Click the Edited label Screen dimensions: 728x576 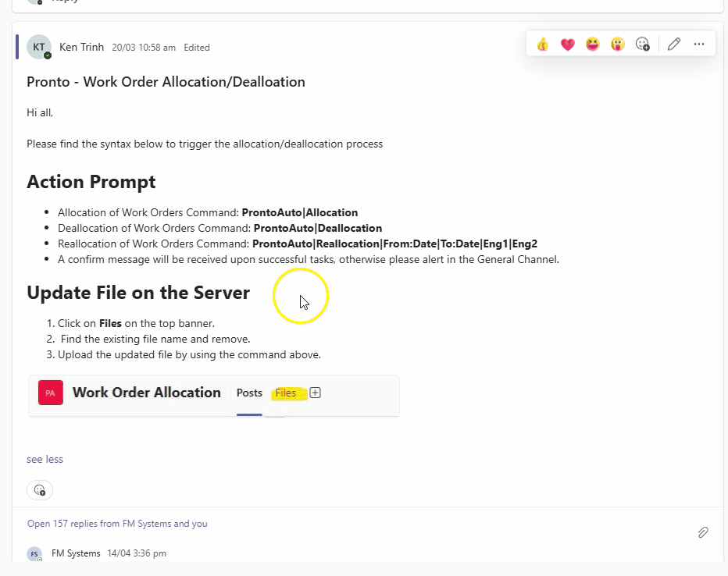point(197,48)
